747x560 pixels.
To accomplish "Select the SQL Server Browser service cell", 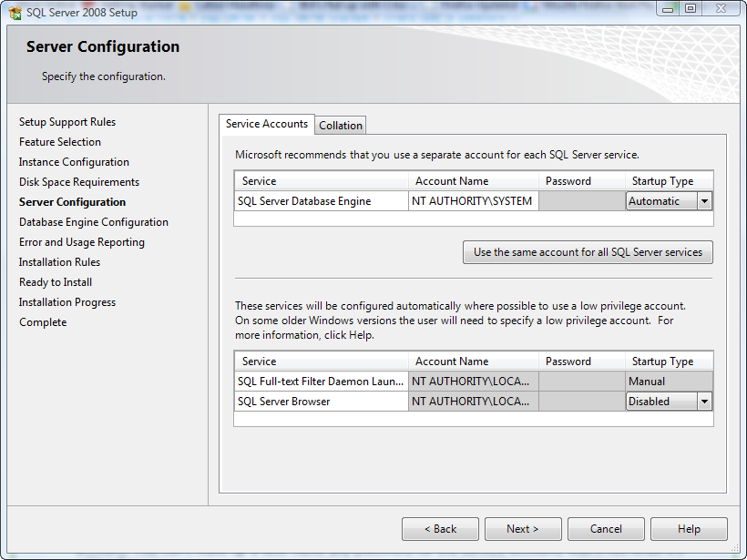I will click(322, 402).
